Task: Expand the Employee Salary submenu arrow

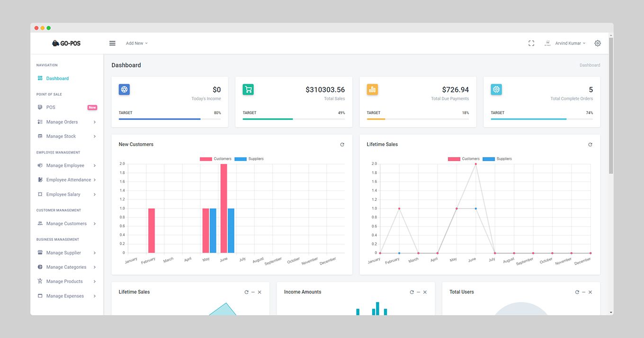Action: (x=95, y=195)
